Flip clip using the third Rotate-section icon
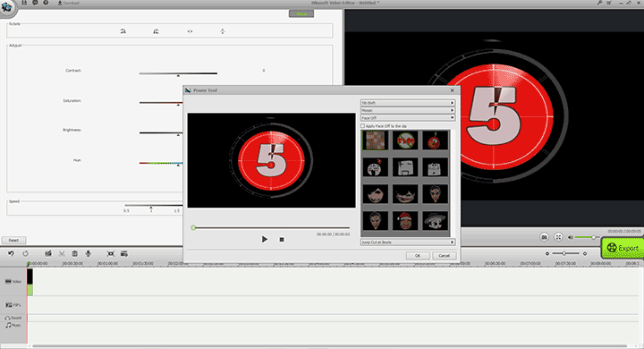This screenshot has width=644, height=349. [x=190, y=31]
